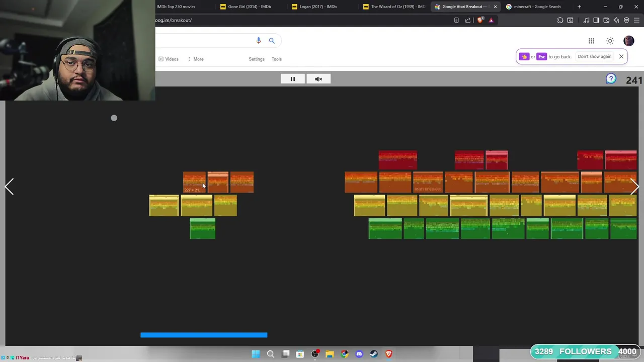
Task: Click the magnifying glass search button
Action: [272, 41]
